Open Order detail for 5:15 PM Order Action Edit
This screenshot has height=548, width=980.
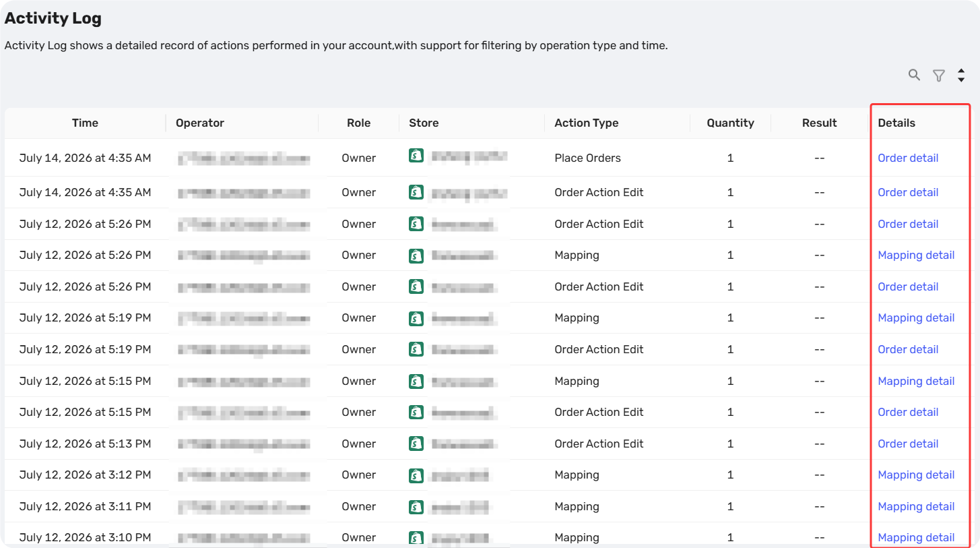point(908,412)
